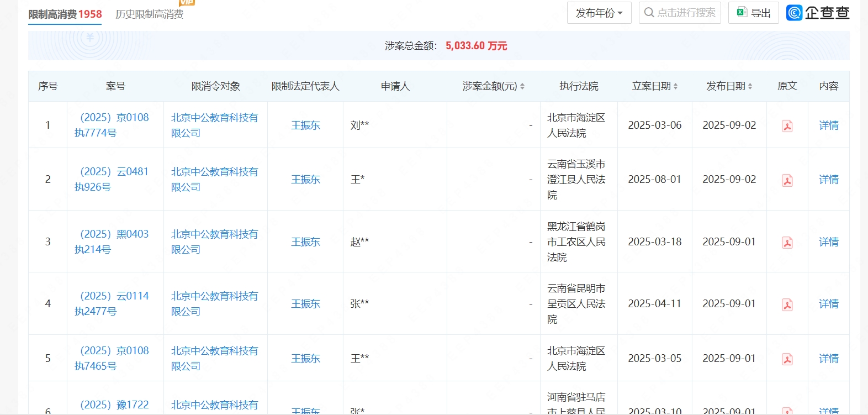Open 王振东 link in row 4
This screenshot has width=868, height=415.
pyautogui.click(x=305, y=304)
